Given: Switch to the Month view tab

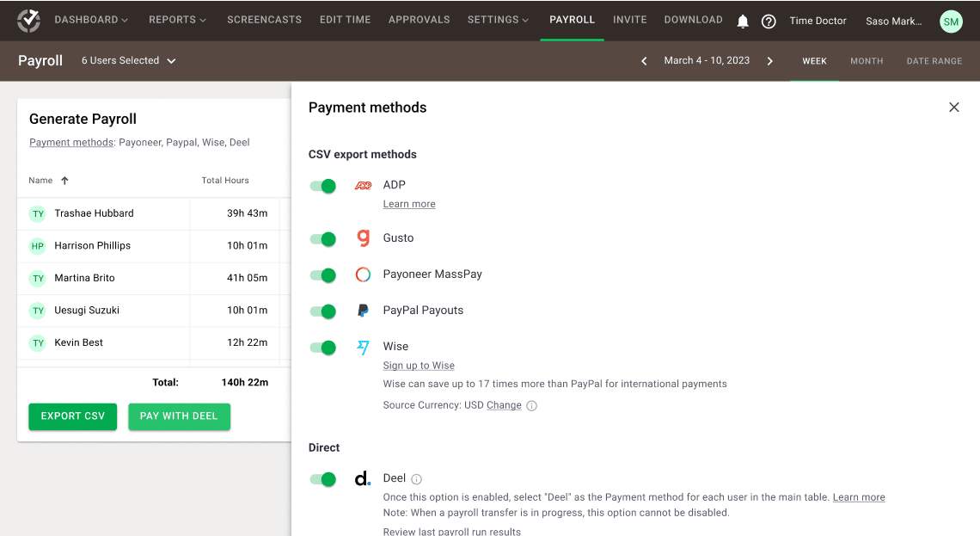Looking at the screenshot, I should 867,61.
